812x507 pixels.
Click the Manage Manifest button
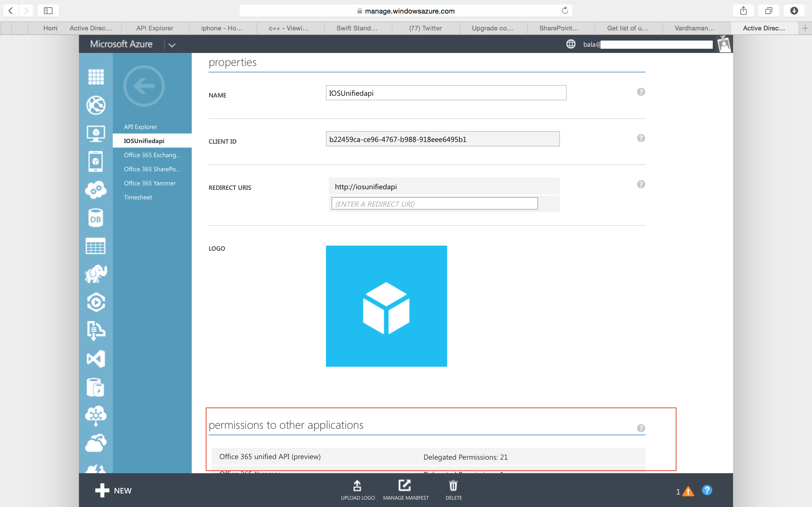pos(405,490)
